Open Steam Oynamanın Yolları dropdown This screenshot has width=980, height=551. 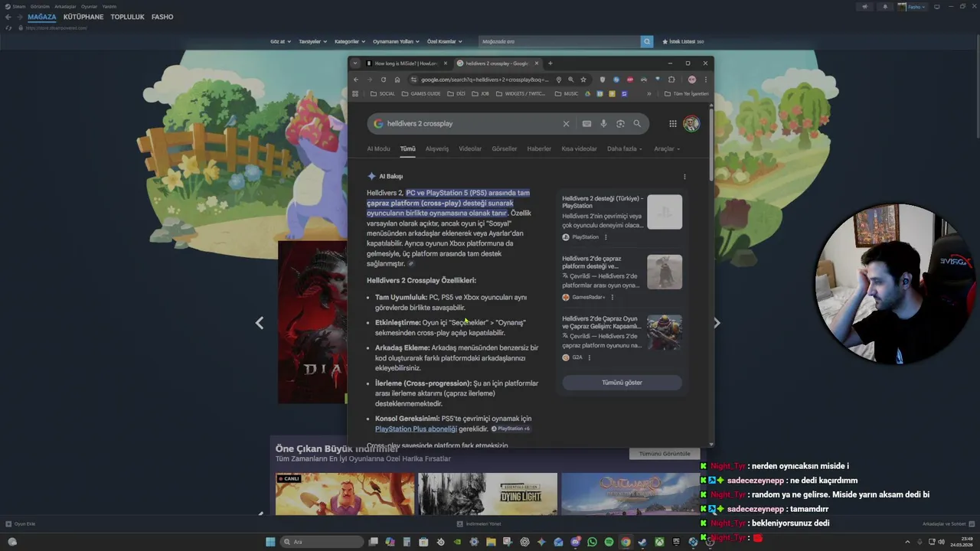tap(396, 41)
